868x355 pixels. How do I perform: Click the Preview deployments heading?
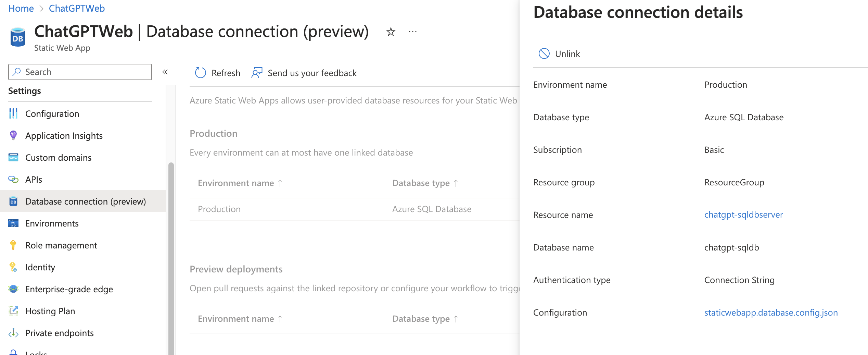click(236, 269)
